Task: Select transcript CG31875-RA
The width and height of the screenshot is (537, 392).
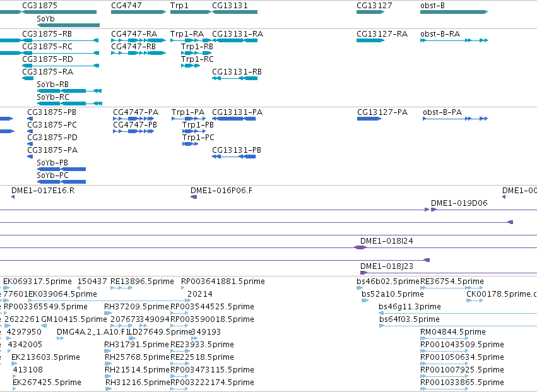Action: (28, 78)
